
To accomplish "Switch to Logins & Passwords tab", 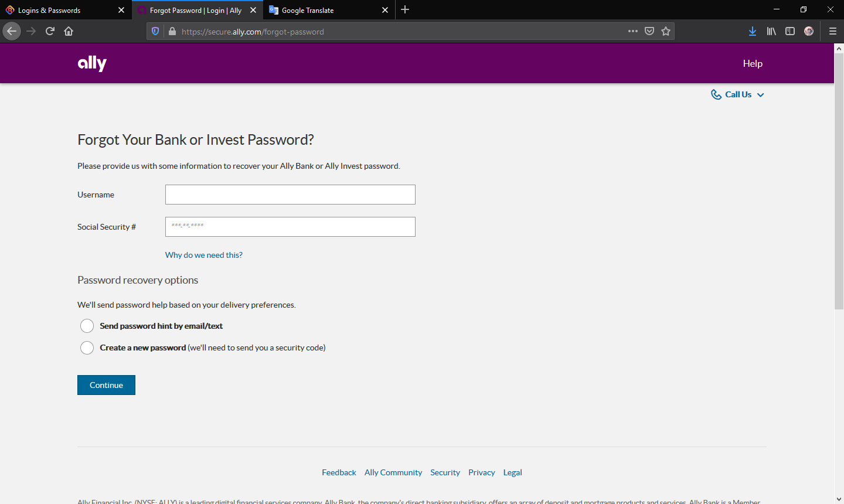I will click(66, 10).
